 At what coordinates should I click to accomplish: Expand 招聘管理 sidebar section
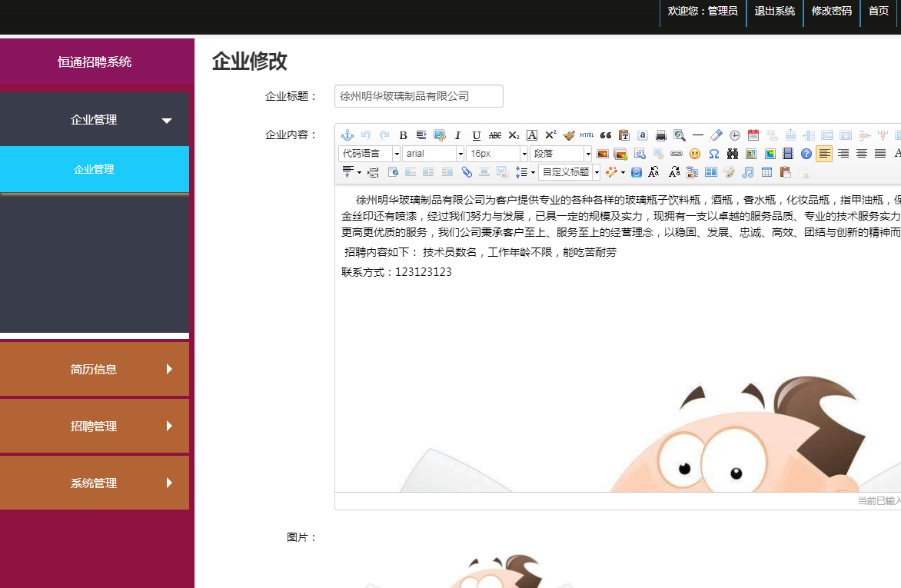95,426
